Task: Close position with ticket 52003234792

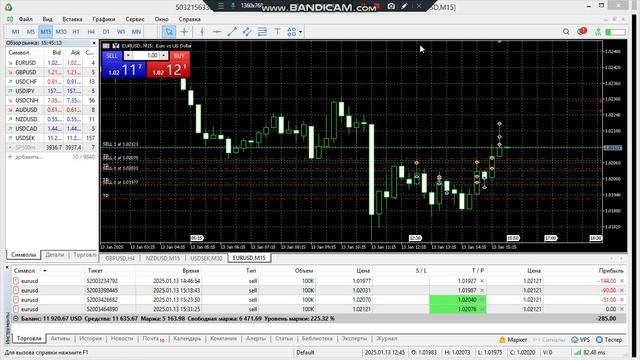Action: coord(622,281)
